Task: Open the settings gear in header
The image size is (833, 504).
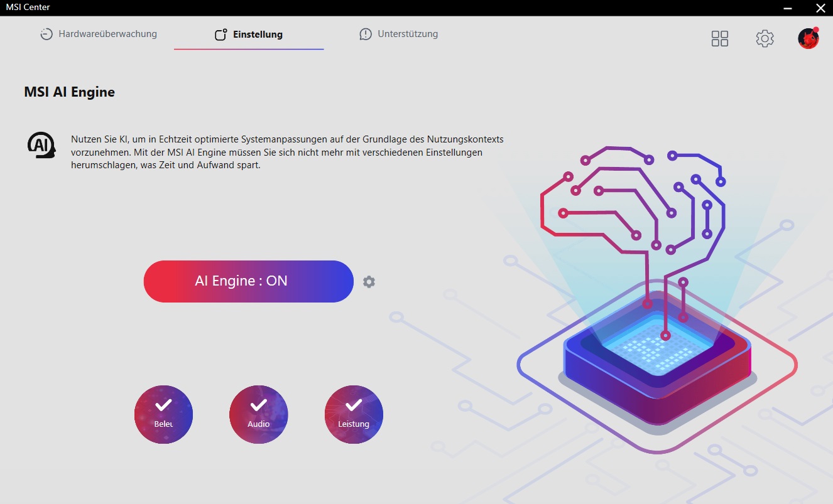Action: coord(765,39)
